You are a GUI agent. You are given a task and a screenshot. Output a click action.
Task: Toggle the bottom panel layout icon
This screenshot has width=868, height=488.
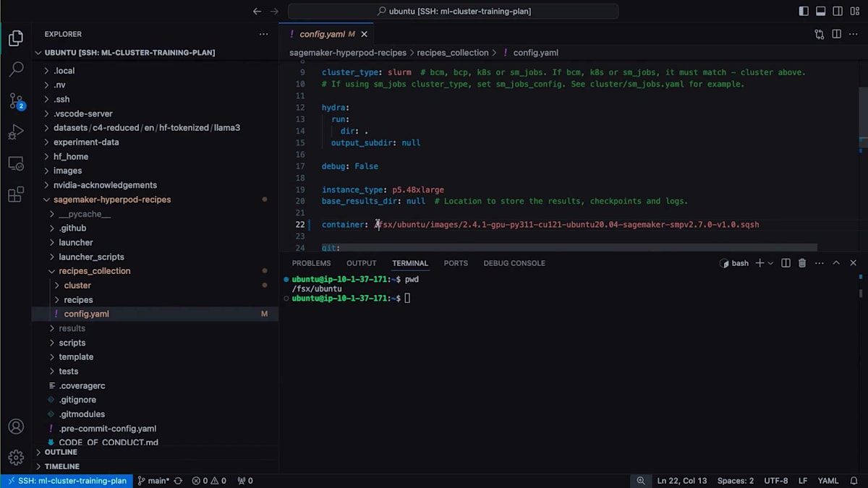click(821, 12)
